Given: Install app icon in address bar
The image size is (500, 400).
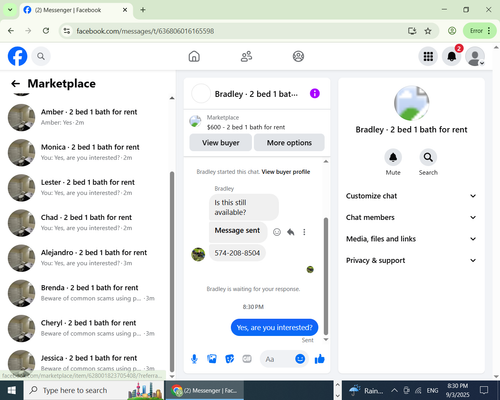Looking at the screenshot, I should pos(412,31).
